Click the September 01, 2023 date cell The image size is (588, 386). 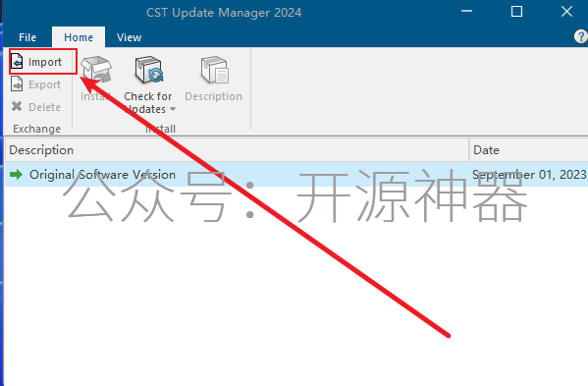(529, 175)
